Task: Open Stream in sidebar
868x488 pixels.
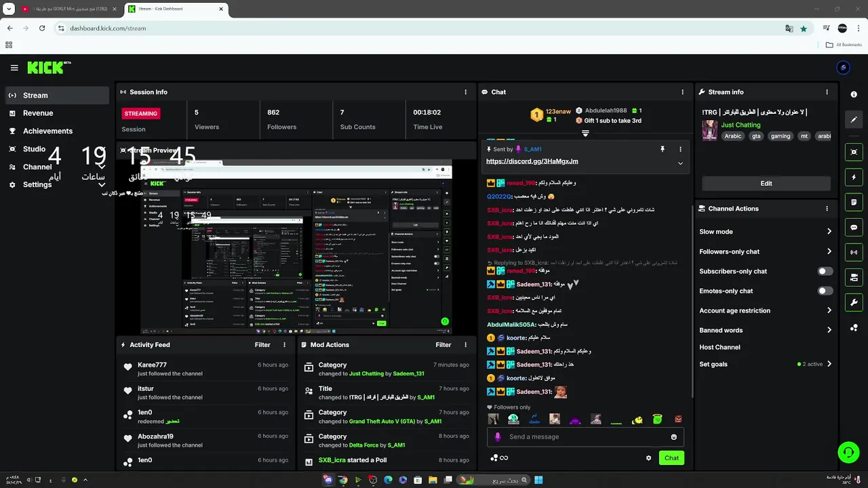Action: 57,96
